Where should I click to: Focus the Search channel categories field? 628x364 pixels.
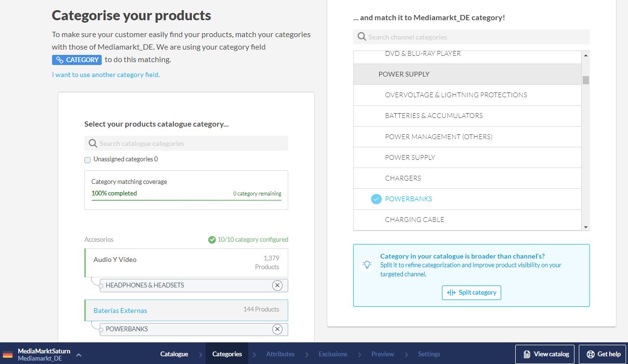pos(477,37)
